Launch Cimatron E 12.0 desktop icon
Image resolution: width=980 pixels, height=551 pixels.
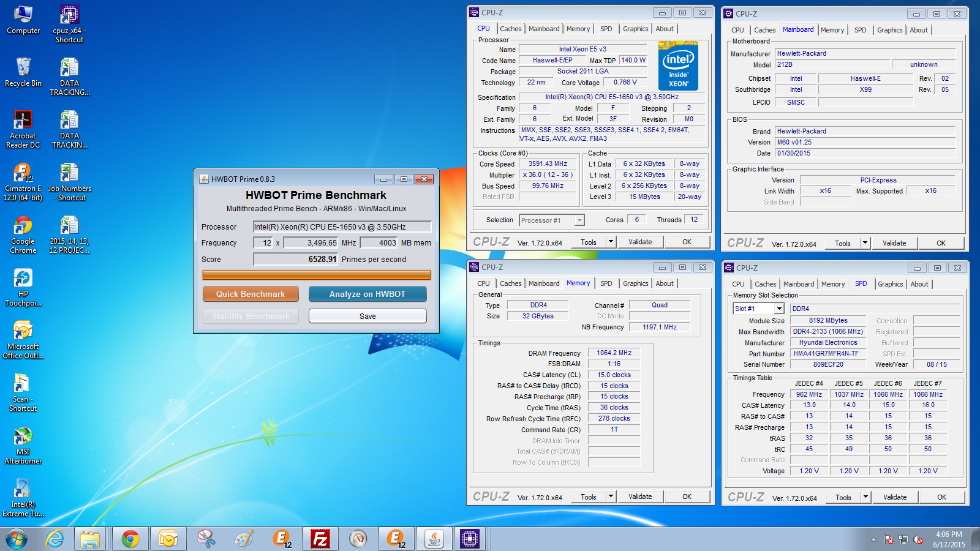(x=23, y=182)
